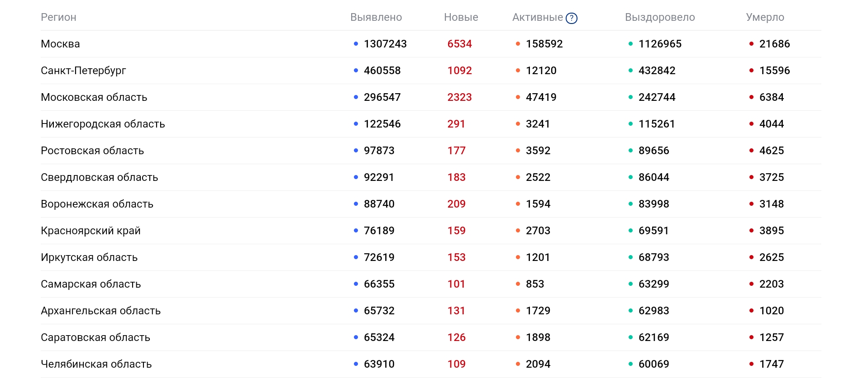Viewport: 868px width, 379px height.
Task: Sort by the Умерло column header
Action: (765, 17)
